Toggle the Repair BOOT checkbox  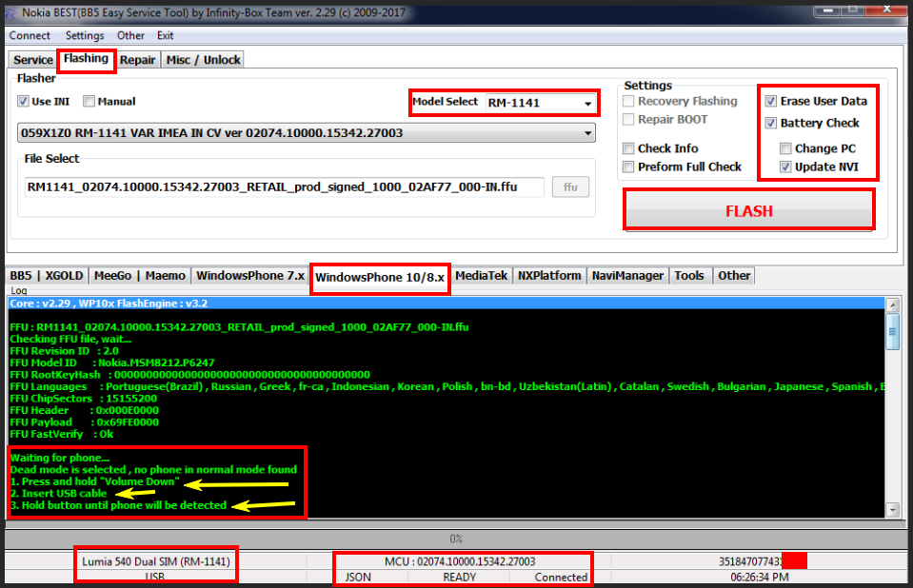point(628,119)
